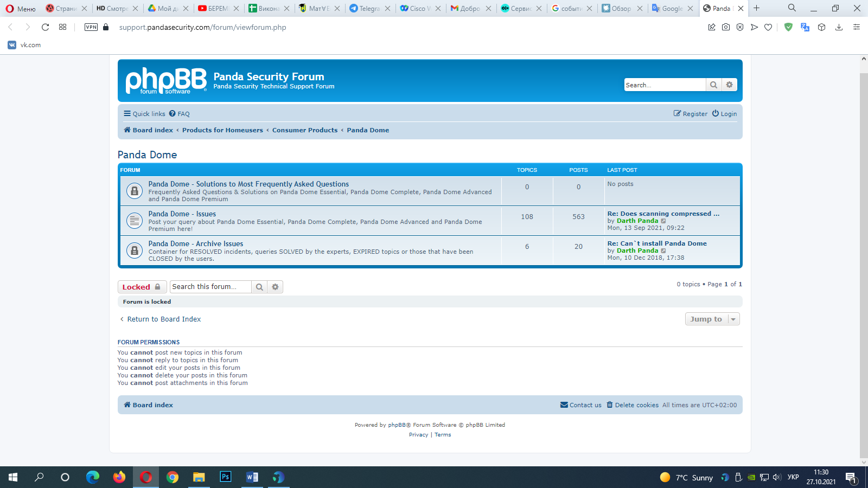Open the Privacy link
Screen dimensions: 868x488
[x=418, y=435]
